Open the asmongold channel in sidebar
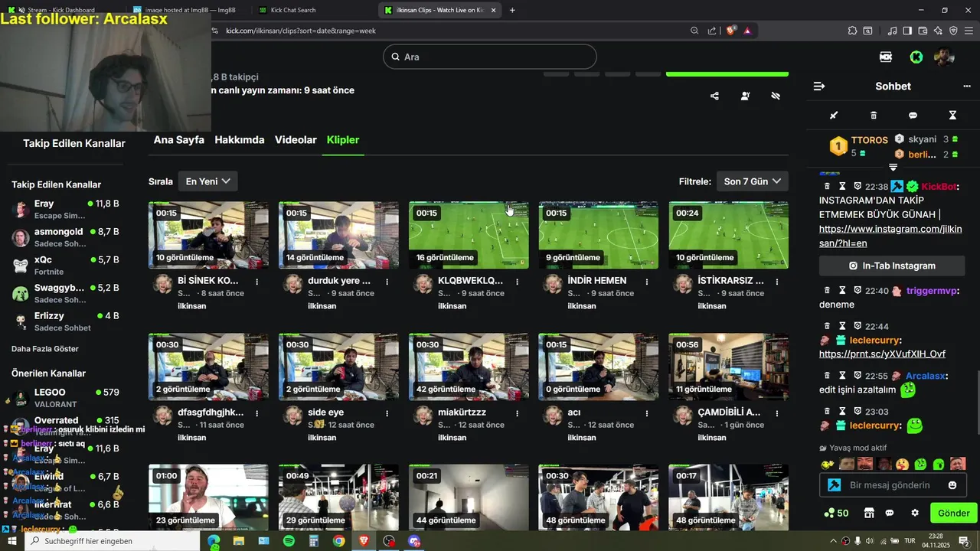 (66, 236)
